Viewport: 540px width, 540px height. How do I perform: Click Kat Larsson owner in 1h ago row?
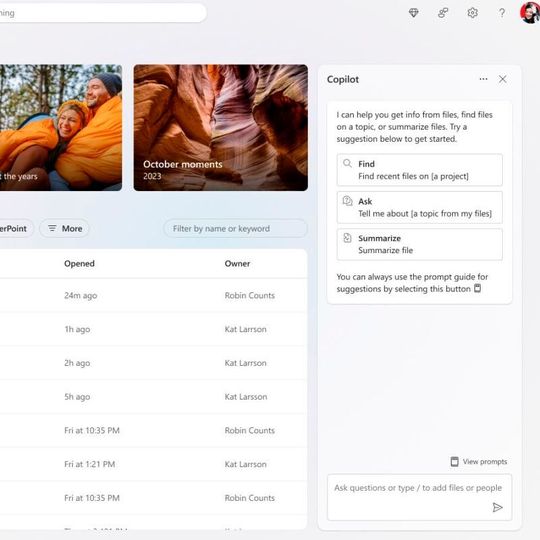tap(246, 329)
